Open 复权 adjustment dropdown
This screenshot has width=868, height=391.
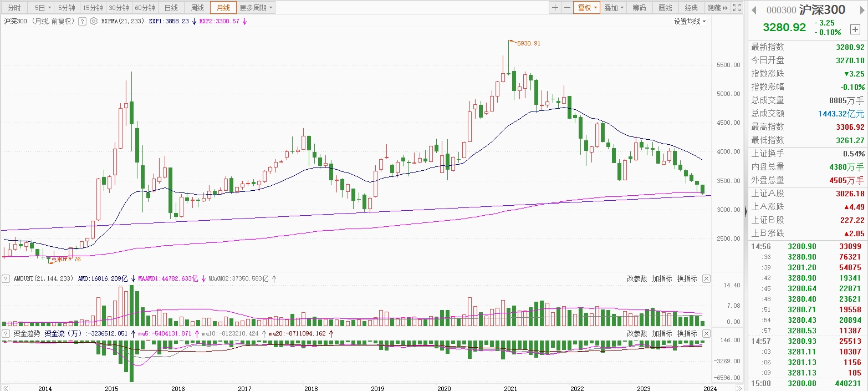pyautogui.click(x=586, y=8)
